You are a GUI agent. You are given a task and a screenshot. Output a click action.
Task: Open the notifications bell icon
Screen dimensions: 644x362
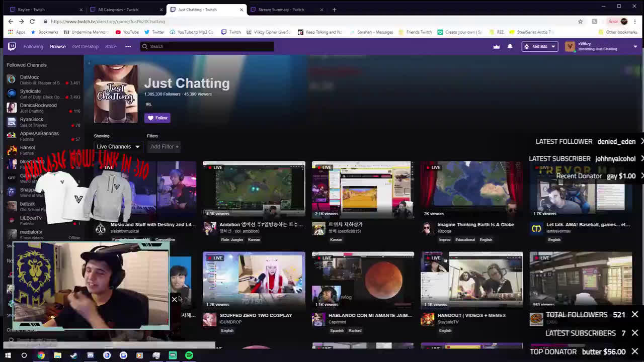[510, 46]
